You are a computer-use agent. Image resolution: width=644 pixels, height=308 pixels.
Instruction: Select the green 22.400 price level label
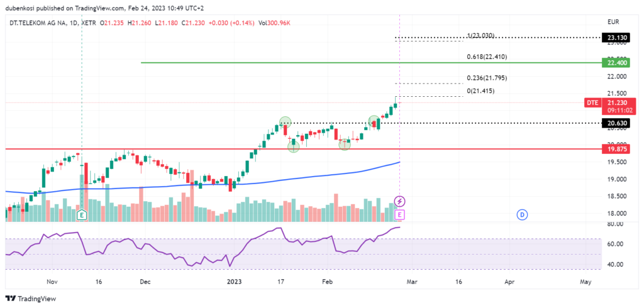(615, 63)
